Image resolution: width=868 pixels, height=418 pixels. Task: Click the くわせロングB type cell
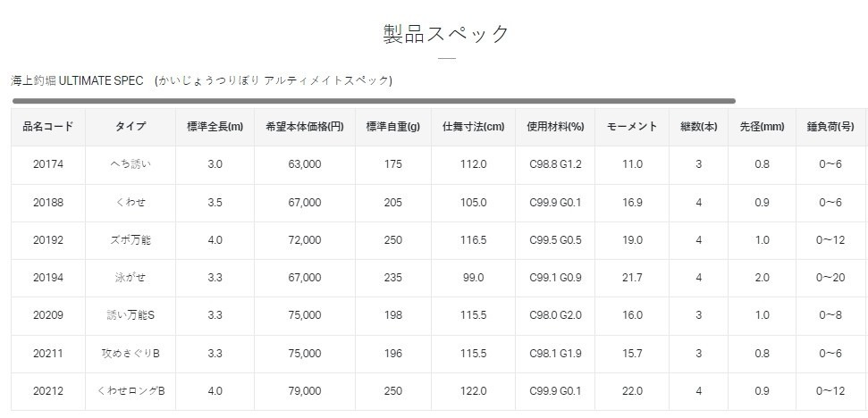coord(131,391)
